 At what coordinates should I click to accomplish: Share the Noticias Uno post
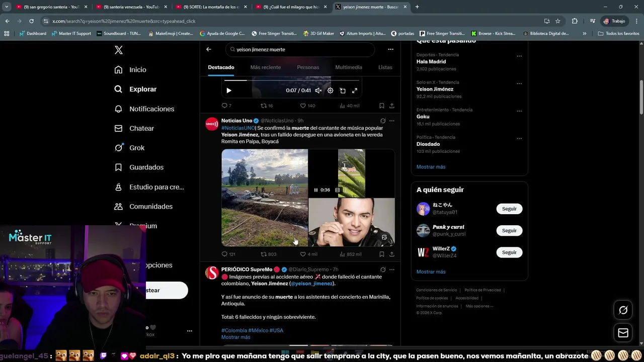coord(392,254)
